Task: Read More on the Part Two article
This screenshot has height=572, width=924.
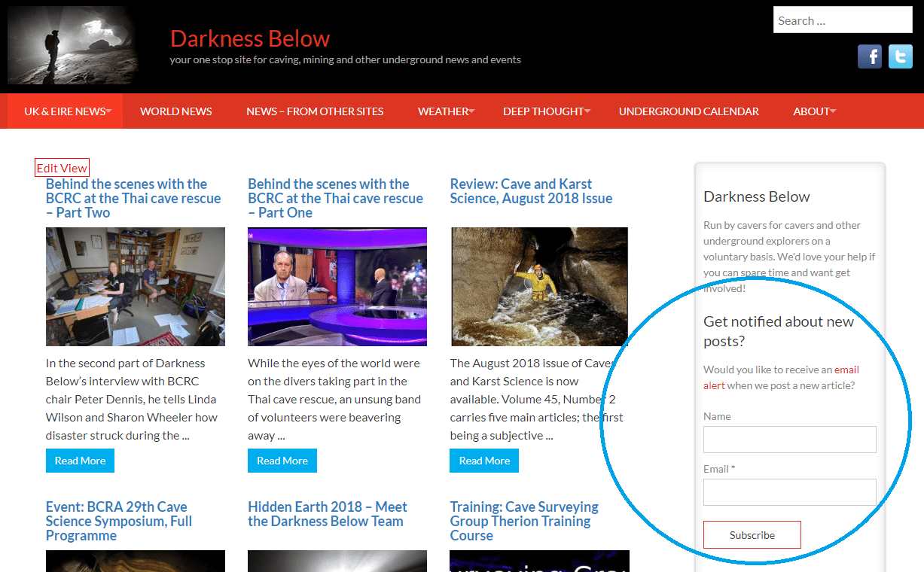Action: pyautogui.click(x=80, y=461)
